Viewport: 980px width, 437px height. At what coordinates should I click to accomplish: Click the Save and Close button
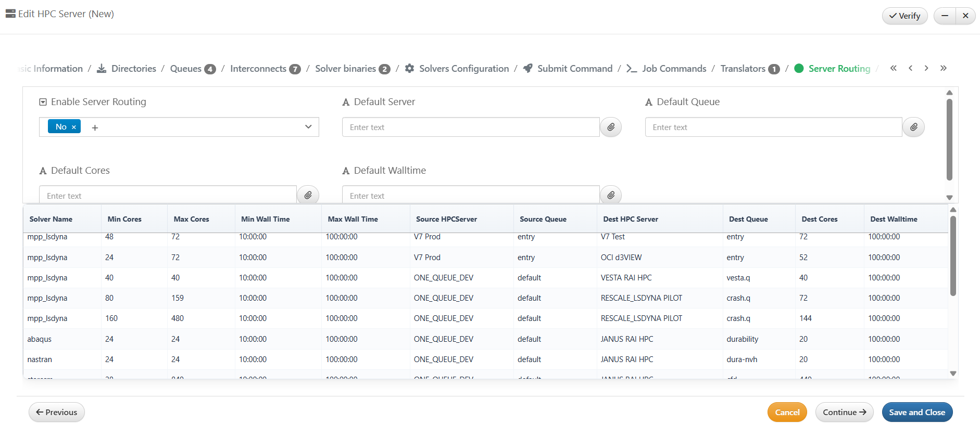click(916, 412)
